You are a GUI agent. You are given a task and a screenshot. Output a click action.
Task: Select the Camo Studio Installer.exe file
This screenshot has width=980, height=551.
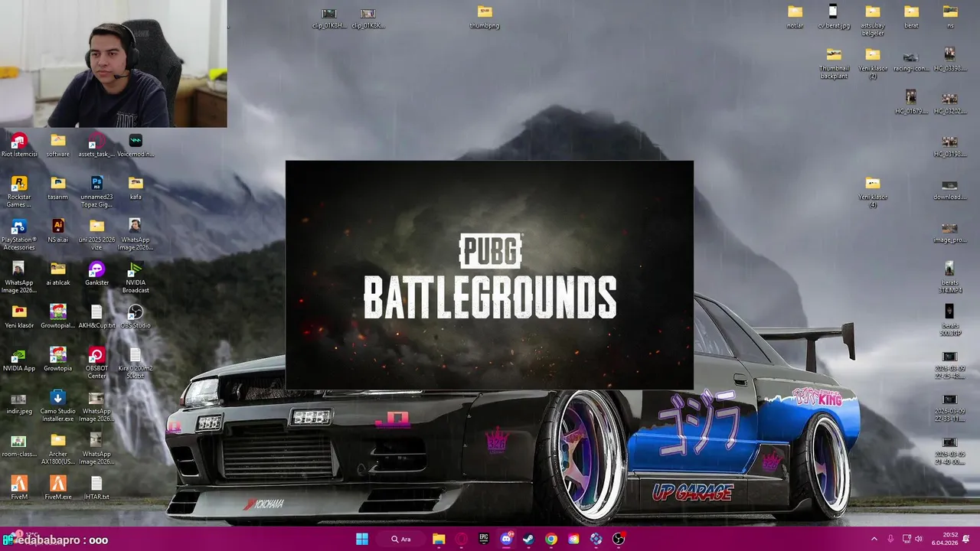click(57, 406)
